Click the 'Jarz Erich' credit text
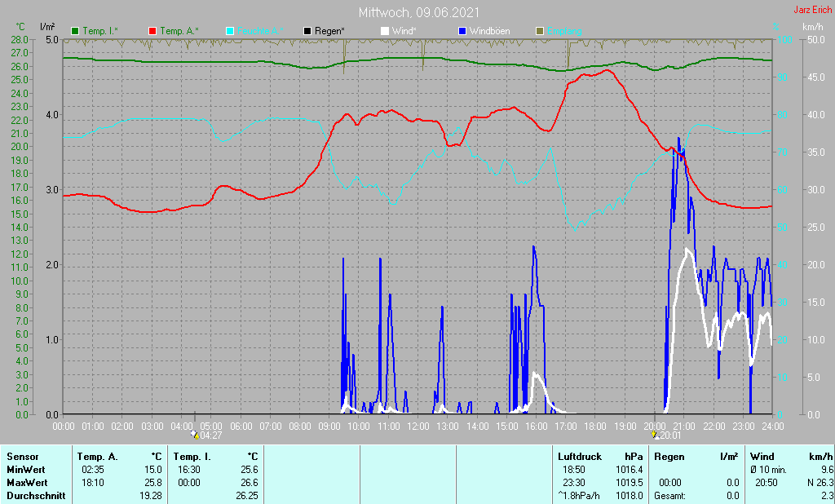The width and height of the screenshot is (835, 504). point(813,10)
